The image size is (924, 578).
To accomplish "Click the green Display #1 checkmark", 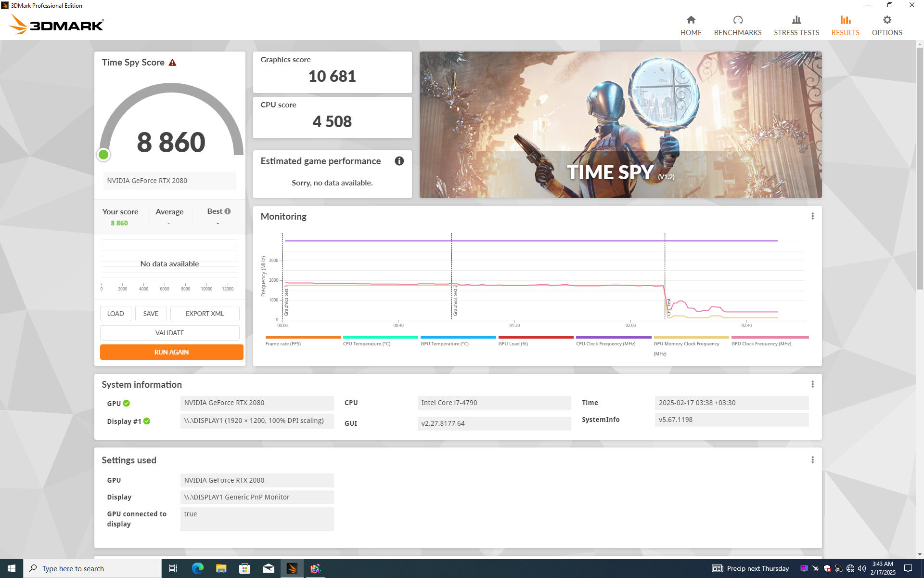I will pyautogui.click(x=147, y=421).
